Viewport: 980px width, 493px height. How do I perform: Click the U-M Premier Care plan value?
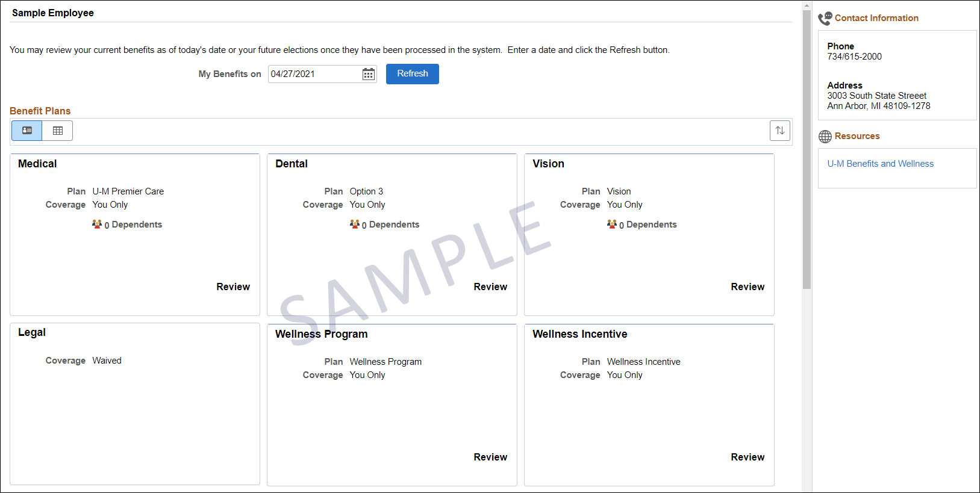tap(128, 191)
